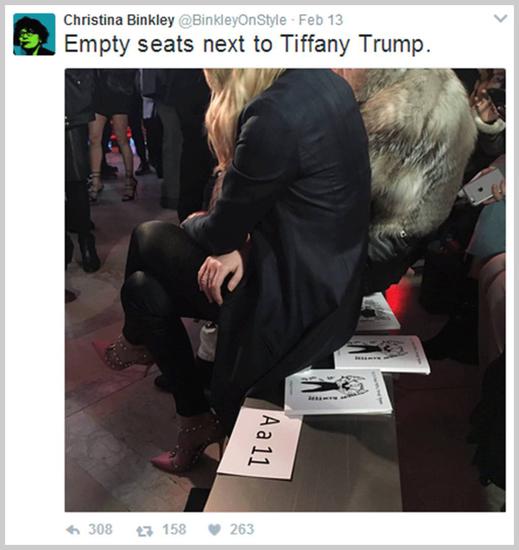Open the Christina Binkley display name link
This screenshot has height=550, width=519.
point(119,20)
